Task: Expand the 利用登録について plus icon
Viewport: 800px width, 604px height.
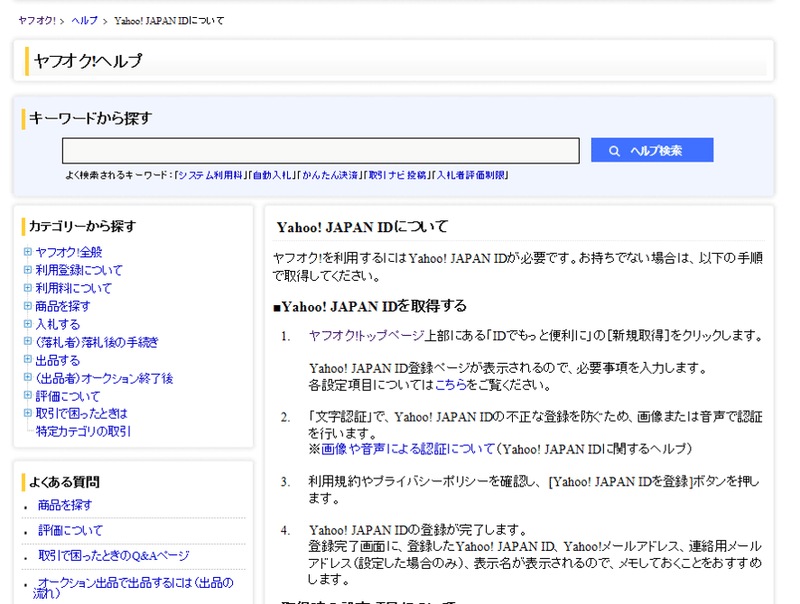Action: (x=28, y=270)
